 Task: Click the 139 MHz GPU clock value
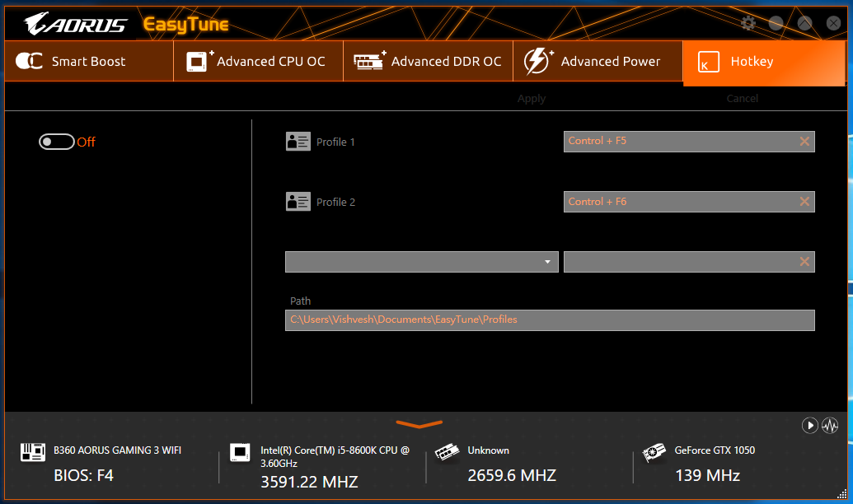tap(708, 476)
